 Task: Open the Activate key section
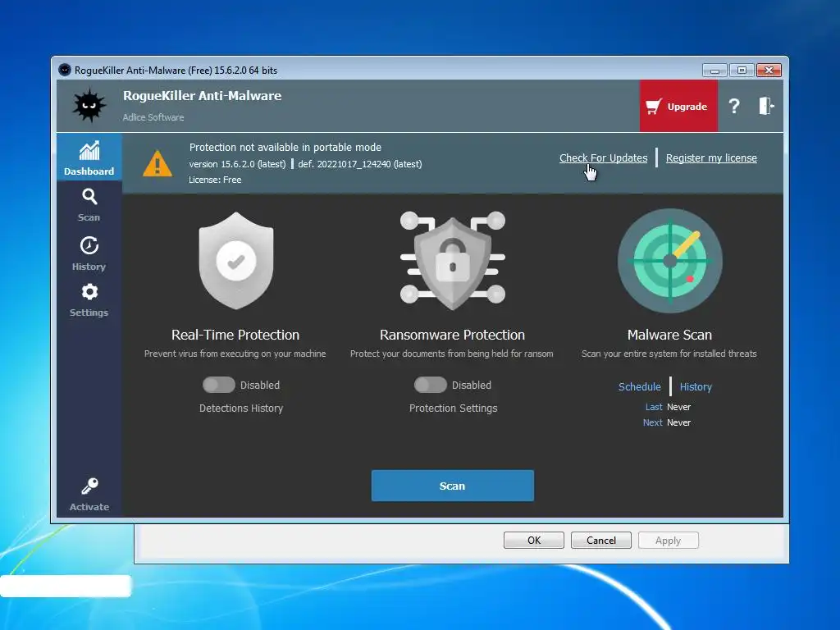click(89, 495)
